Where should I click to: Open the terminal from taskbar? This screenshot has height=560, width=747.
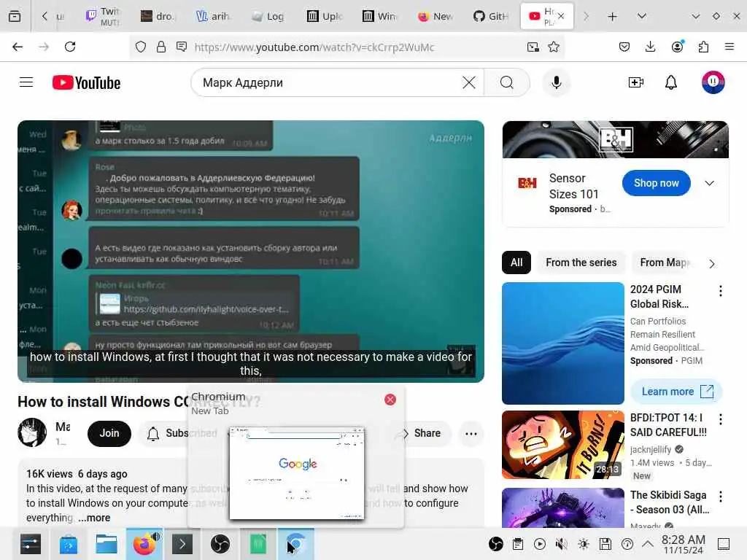182,544
